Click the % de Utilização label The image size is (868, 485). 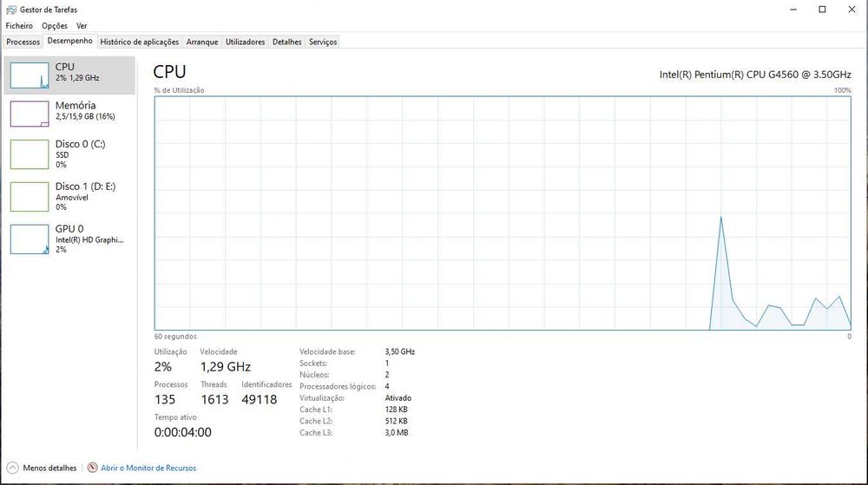point(179,90)
